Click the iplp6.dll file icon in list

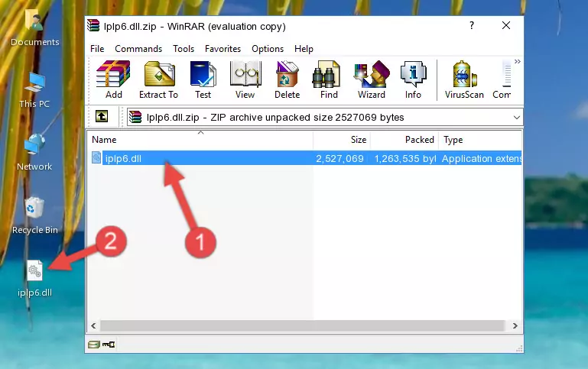tap(96, 157)
